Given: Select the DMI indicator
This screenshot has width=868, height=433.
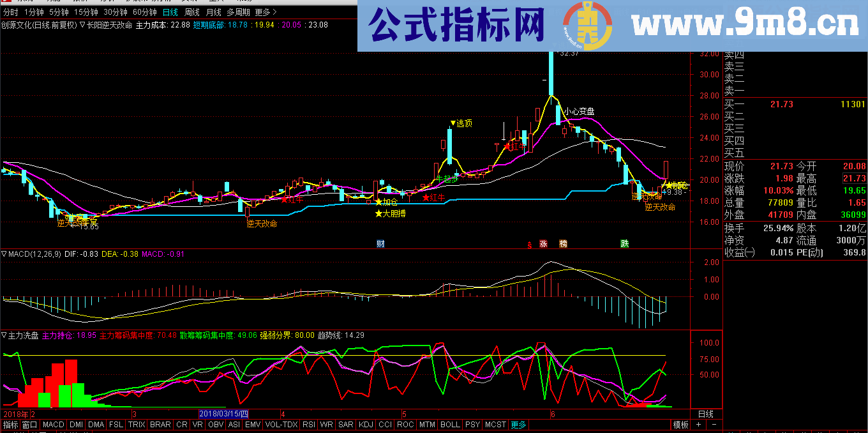Looking at the screenshot, I should tap(75, 424).
